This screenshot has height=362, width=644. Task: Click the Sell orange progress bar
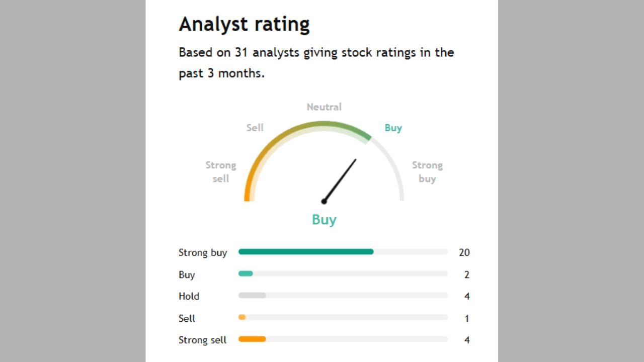coord(242,317)
